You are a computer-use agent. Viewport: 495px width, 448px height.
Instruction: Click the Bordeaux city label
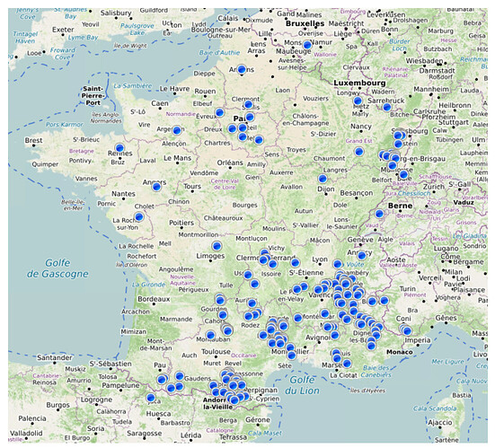[x=154, y=299]
